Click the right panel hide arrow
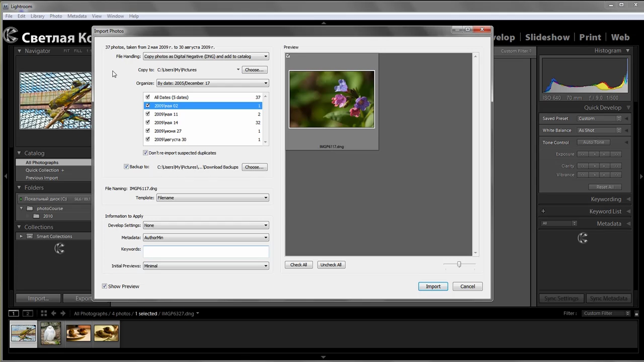The height and width of the screenshot is (362, 644). point(641,176)
